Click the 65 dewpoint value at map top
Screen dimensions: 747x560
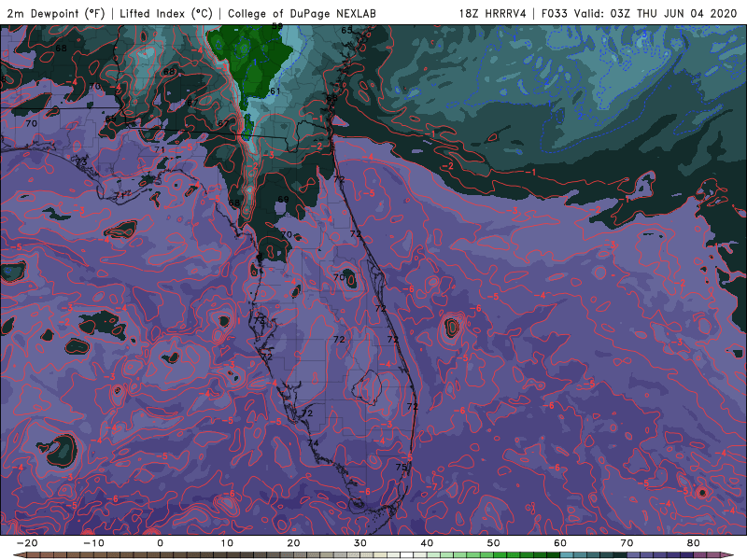[x=346, y=31]
